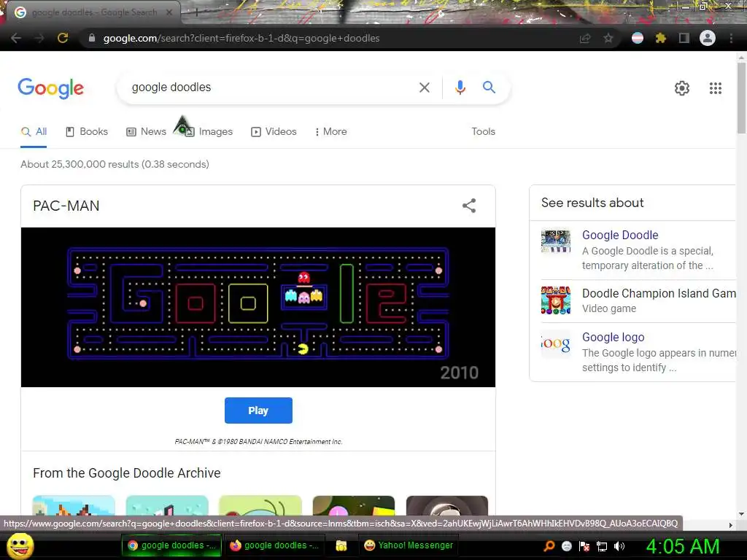Open the Google logo result link
The image size is (747, 560).
[613, 337]
